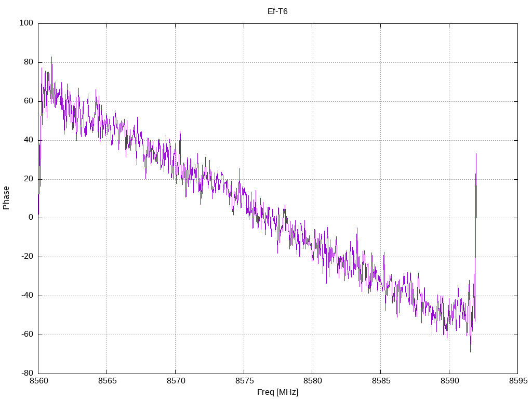Click the plot title Ef-T6
Image resolution: width=532 pixels, height=399 pixels.
(277, 11)
